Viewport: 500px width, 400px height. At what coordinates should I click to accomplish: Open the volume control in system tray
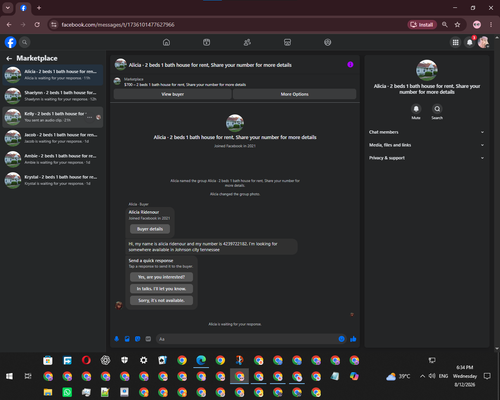[x=432, y=376]
